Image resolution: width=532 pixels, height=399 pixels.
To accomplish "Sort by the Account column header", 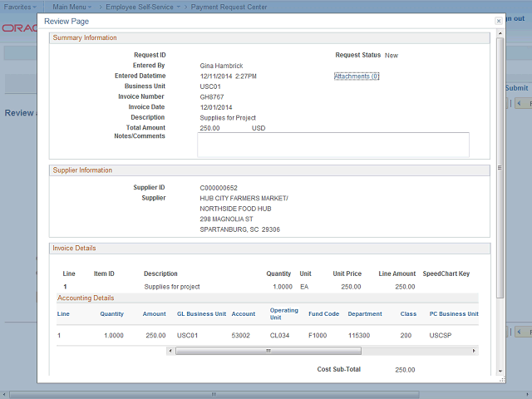I will pos(244,314).
